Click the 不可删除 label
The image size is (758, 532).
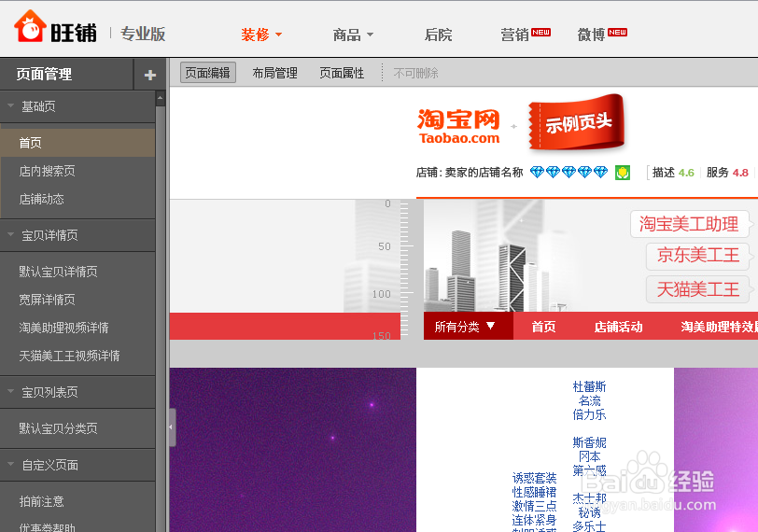tap(415, 74)
